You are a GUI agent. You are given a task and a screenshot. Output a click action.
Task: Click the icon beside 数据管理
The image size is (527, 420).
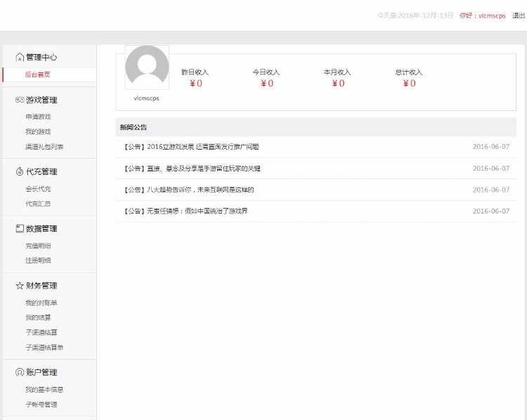[20, 228]
